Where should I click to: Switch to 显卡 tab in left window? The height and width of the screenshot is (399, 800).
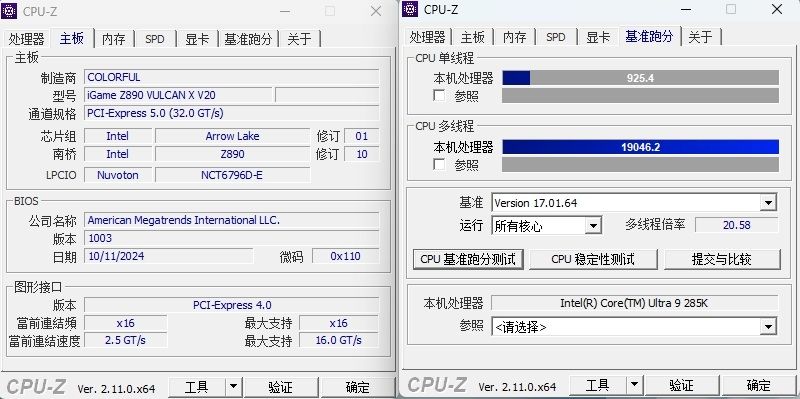(x=197, y=39)
